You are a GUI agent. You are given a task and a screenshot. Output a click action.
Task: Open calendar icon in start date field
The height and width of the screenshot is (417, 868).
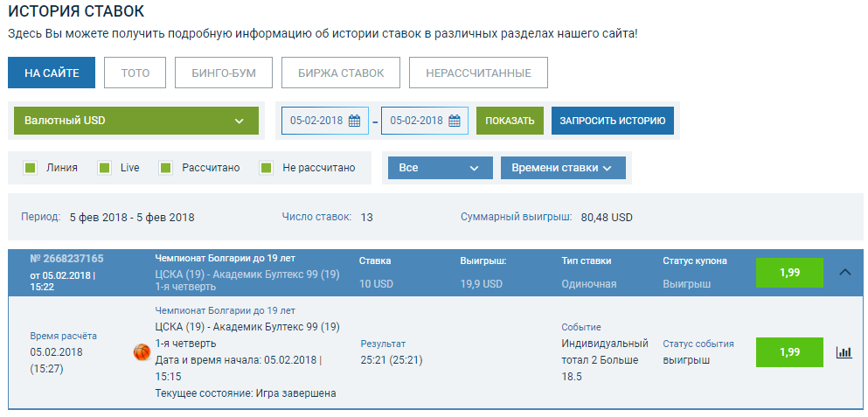pos(354,121)
